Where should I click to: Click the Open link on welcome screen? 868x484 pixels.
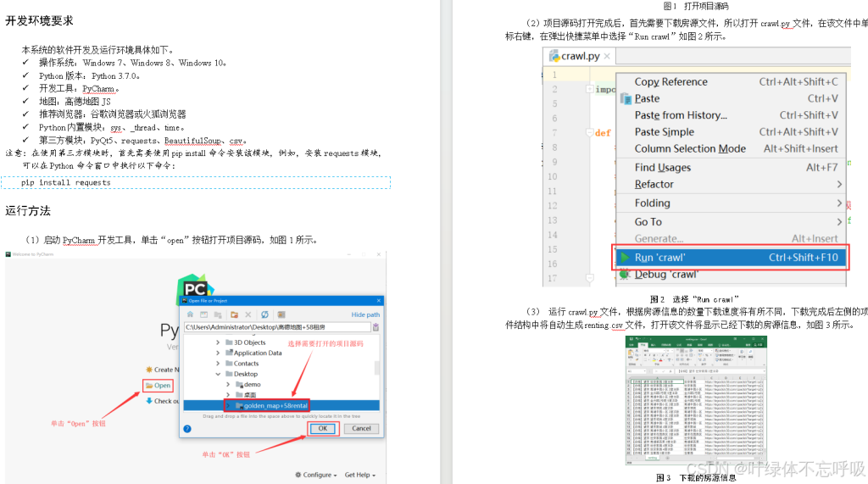pyautogui.click(x=159, y=386)
